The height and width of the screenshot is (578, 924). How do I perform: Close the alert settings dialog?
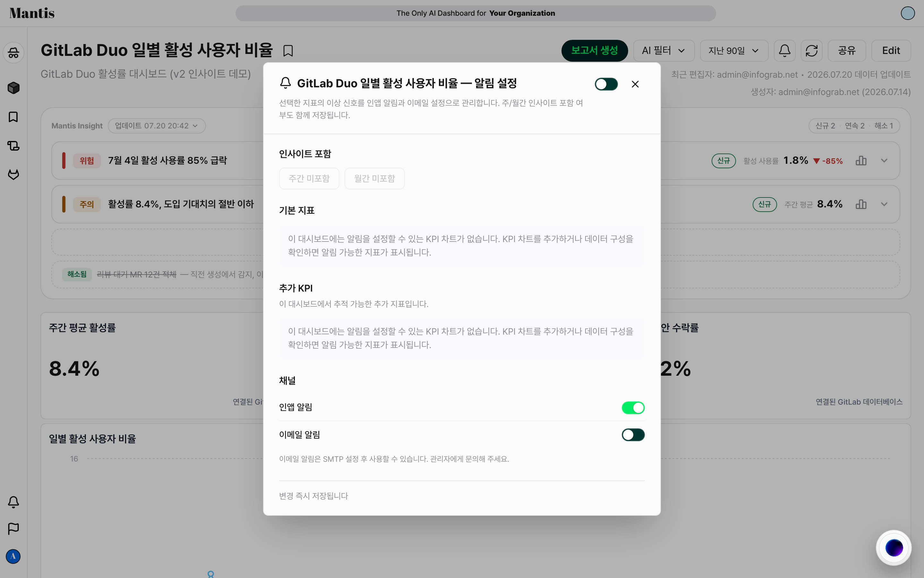pyautogui.click(x=635, y=84)
